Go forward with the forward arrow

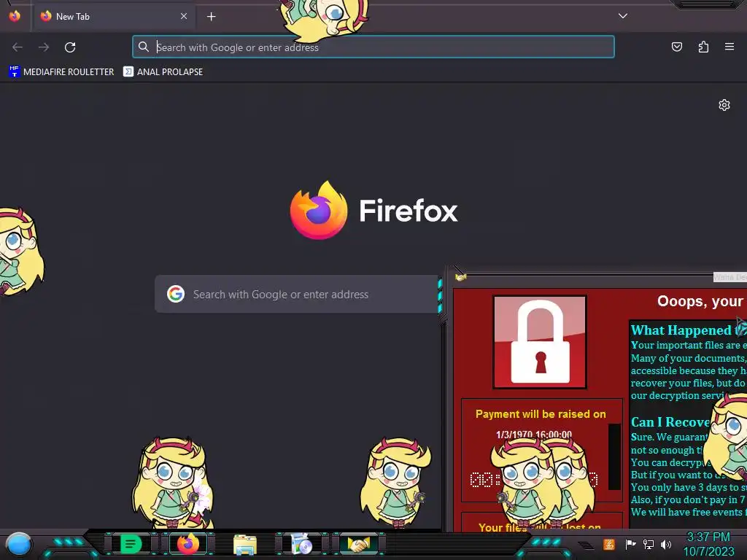[44, 47]
